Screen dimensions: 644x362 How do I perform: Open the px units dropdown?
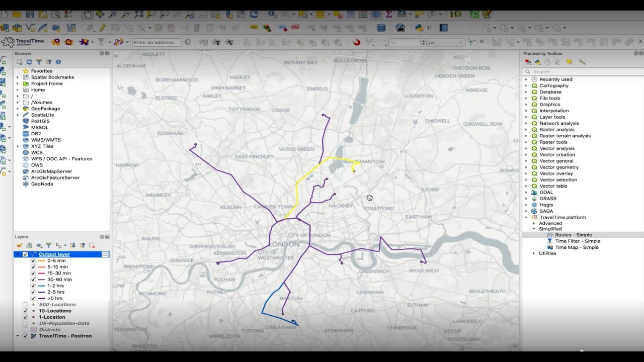tap(446, 42)
